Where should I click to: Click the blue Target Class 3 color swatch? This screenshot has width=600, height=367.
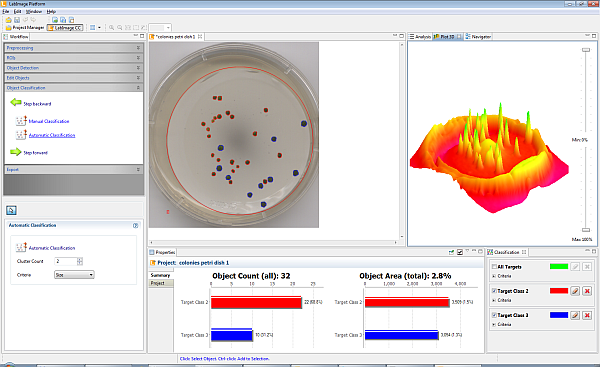[x=559, y=315]
